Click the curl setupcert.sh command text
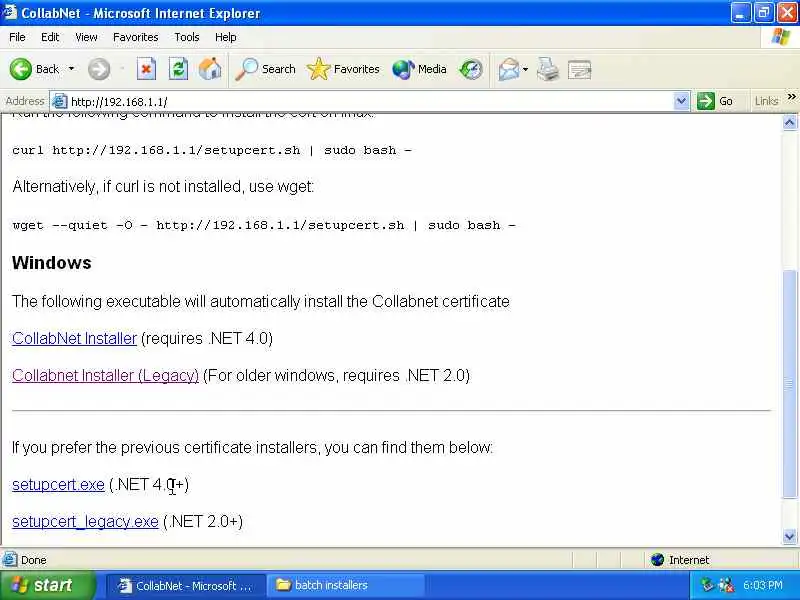 (x=212, y=150)
